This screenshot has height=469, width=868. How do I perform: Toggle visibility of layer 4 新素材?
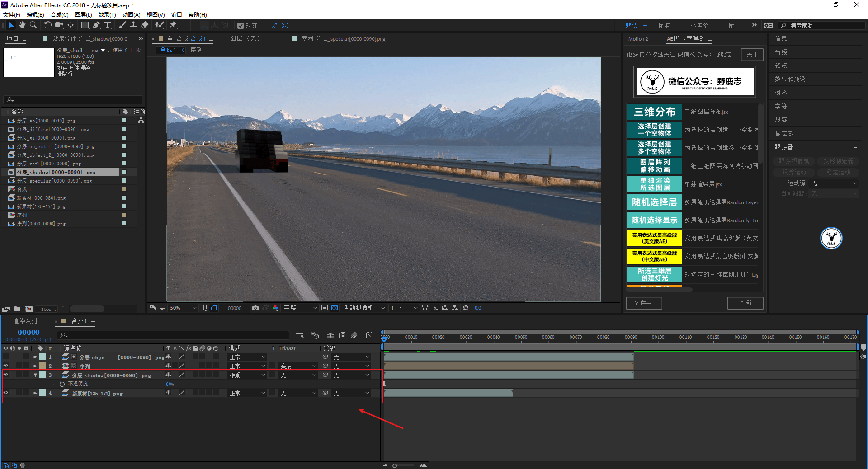click(x=6, y=393)
